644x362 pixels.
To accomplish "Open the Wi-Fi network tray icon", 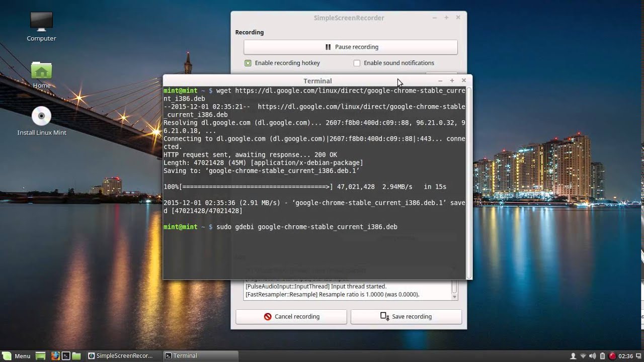I will coord(583,356).
